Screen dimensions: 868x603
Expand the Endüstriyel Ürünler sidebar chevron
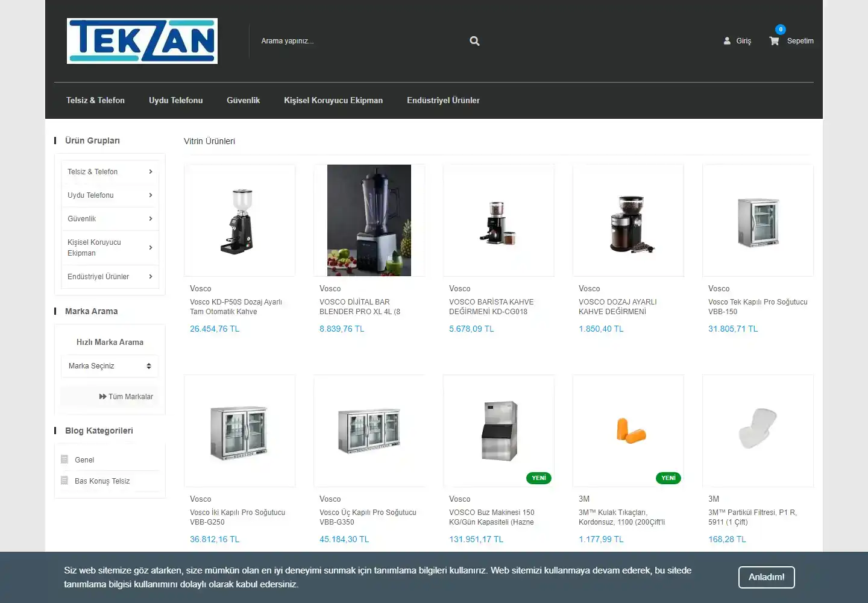click(151, 277)
